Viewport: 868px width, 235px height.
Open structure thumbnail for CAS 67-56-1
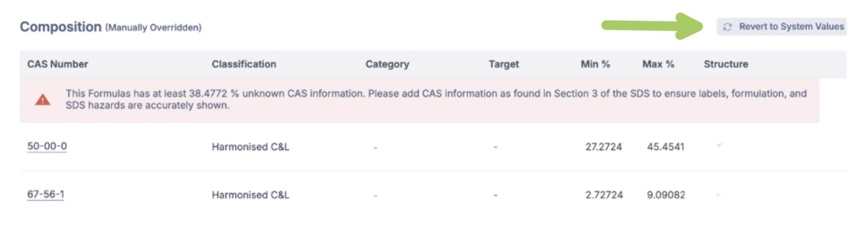(718, 195)
